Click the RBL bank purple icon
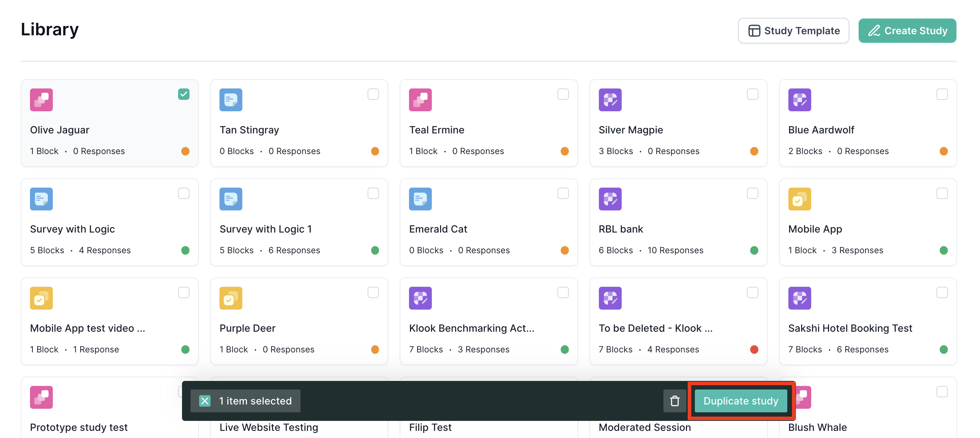The height and width of the screenshot is (438, 980). point(610,199)
